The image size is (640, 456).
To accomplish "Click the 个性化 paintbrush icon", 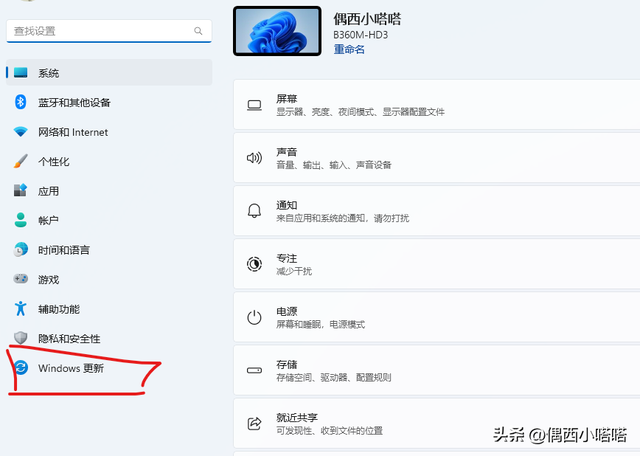I will 20,161.
